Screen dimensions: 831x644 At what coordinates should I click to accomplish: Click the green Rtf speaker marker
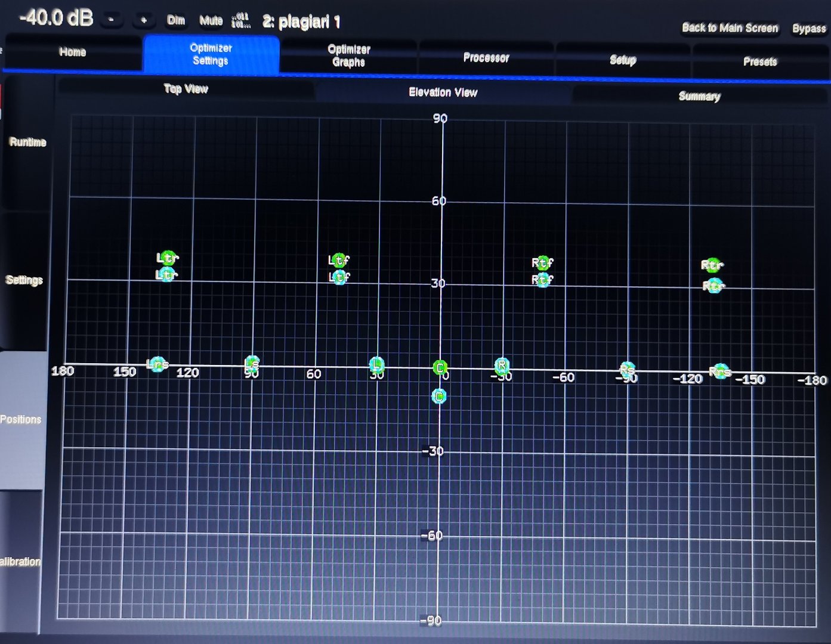[x=542, y=262]
